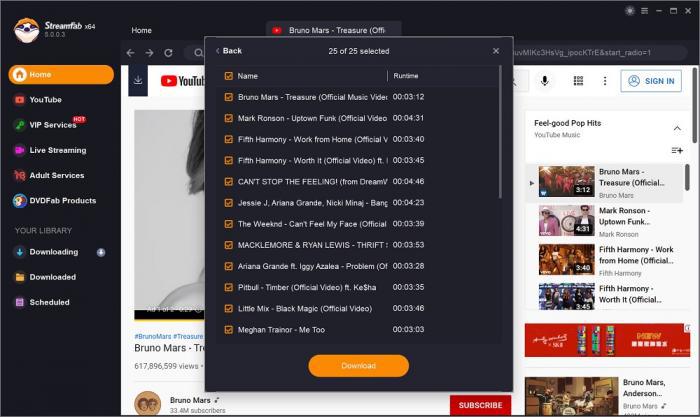Click the address bar search icon
Viewport: 700px width, 417px height.
tap(198, 53)
